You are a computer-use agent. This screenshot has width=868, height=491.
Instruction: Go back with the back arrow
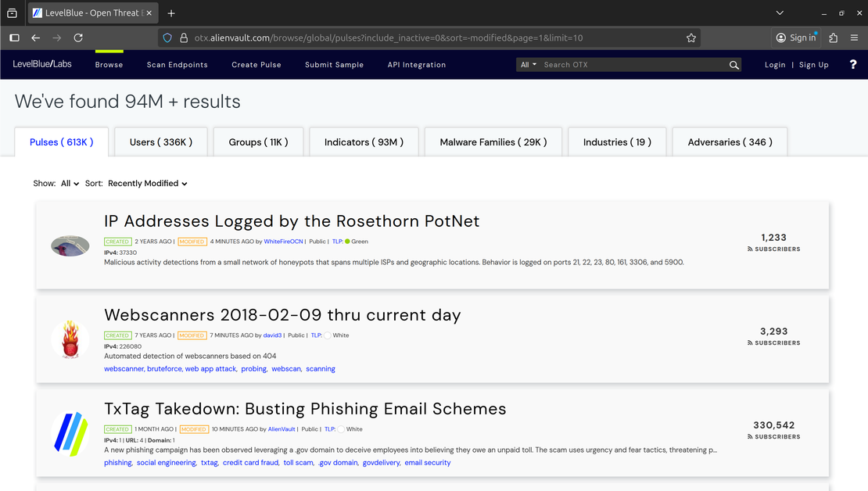click(36, 38)
